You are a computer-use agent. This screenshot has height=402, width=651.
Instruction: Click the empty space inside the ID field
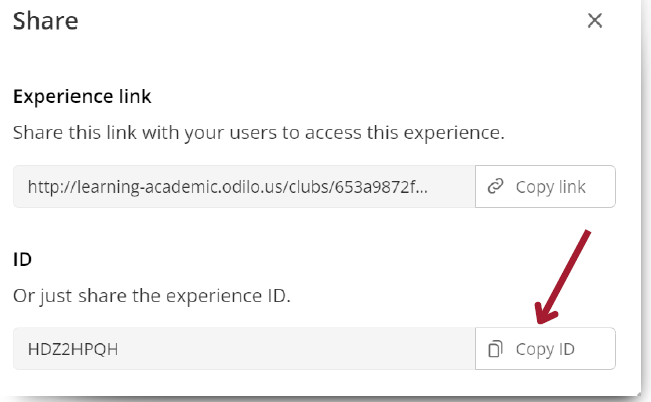click(x=297, y=348)
